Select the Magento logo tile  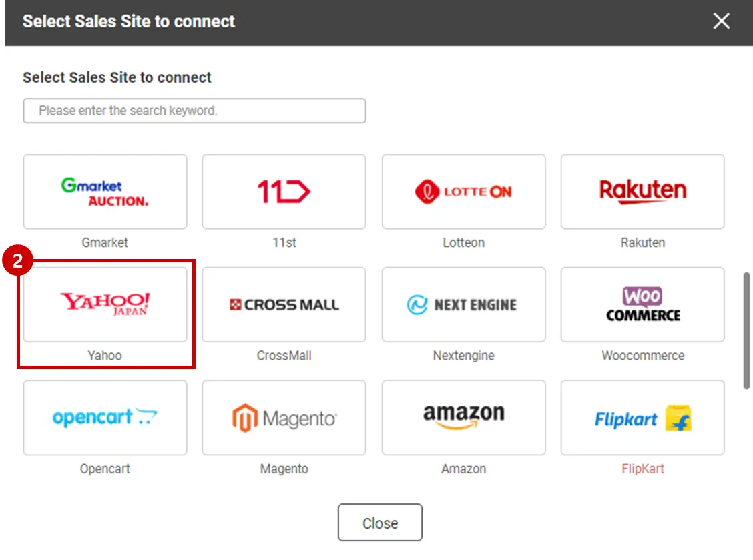[x=284, y=417]
